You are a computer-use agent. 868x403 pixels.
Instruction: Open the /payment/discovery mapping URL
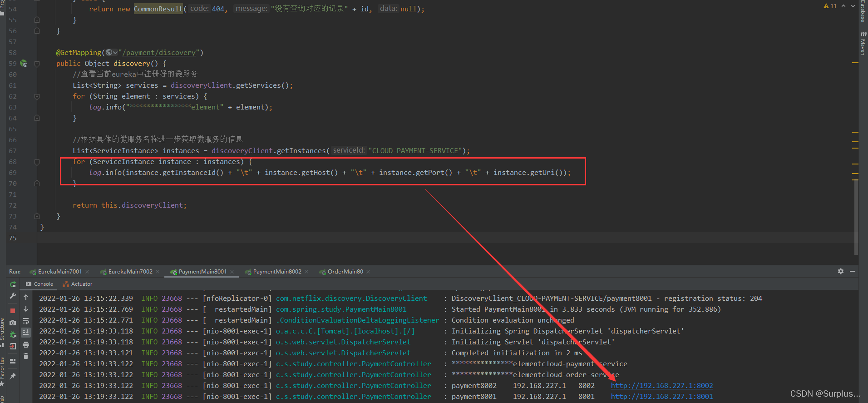(x=159, y=53)
